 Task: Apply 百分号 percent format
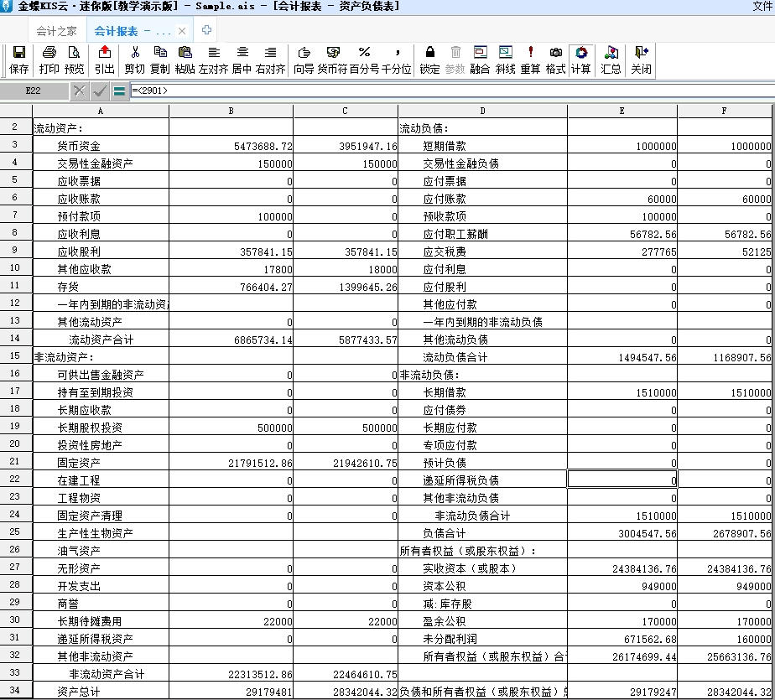click(364, 60)
